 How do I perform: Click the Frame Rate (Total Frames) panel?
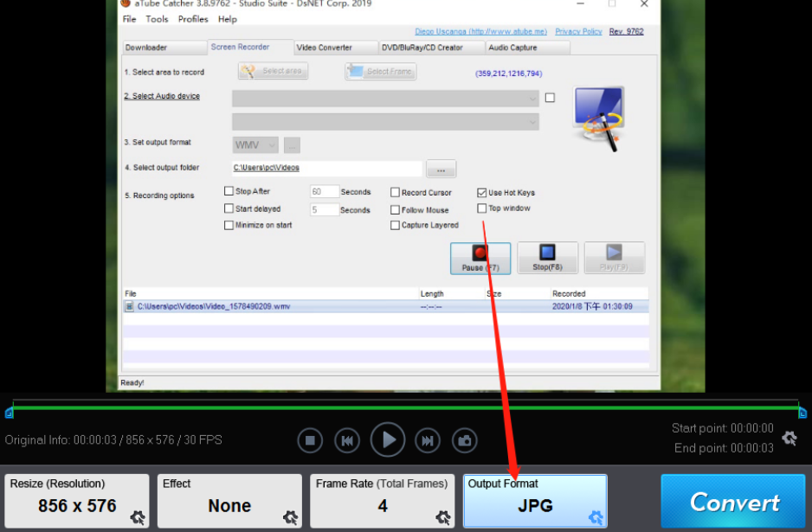click(x=382, y=501)
